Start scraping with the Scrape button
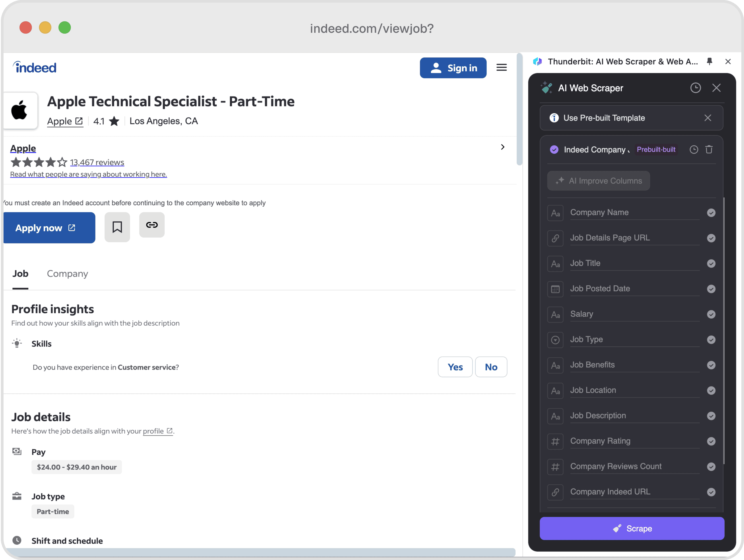Screen dimensions: 744x560 (632, 529)
